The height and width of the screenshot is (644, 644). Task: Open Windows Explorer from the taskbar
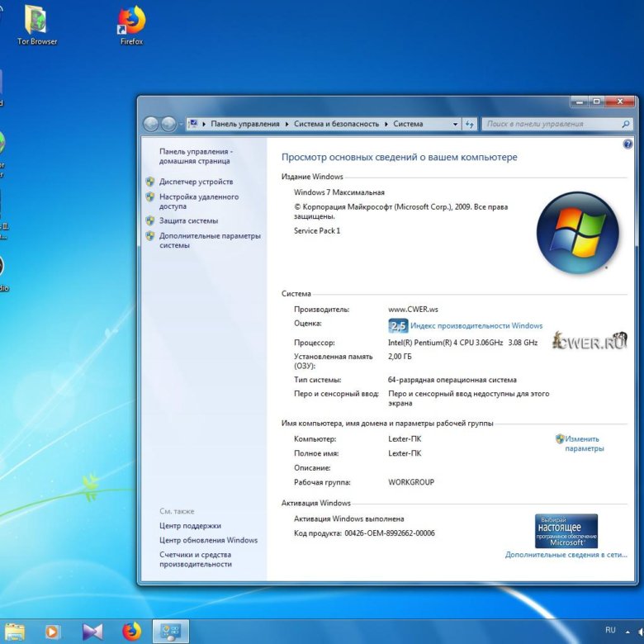13,632
